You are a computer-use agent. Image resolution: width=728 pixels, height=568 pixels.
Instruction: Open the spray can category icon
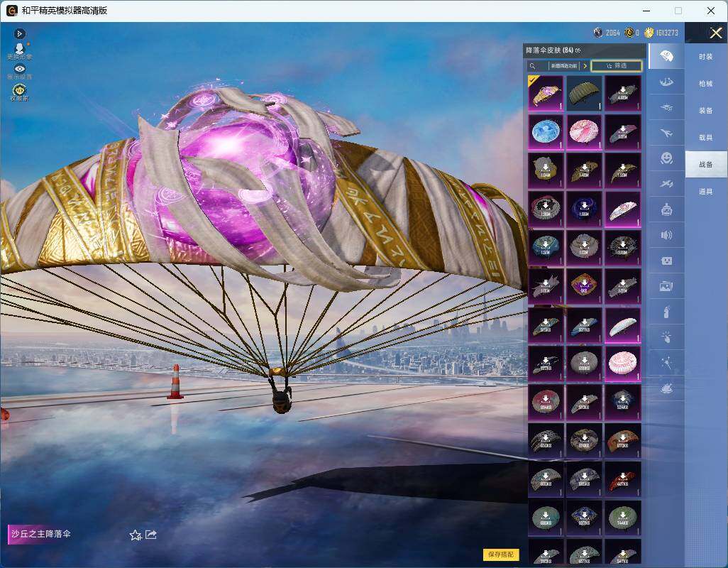(x=666, y=312)
